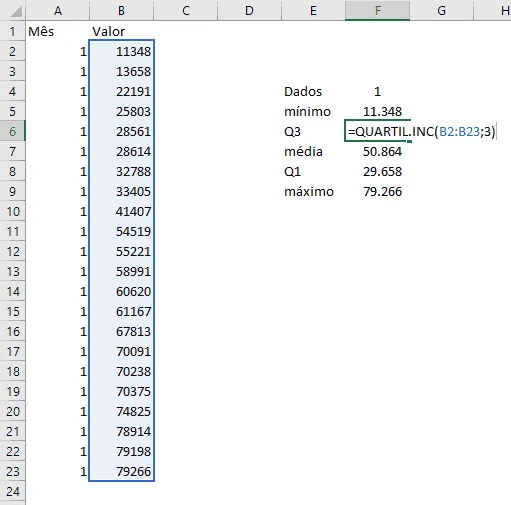Select cell containing value 11348
This screenshot has height=505, width=511.
coord(121,51)
